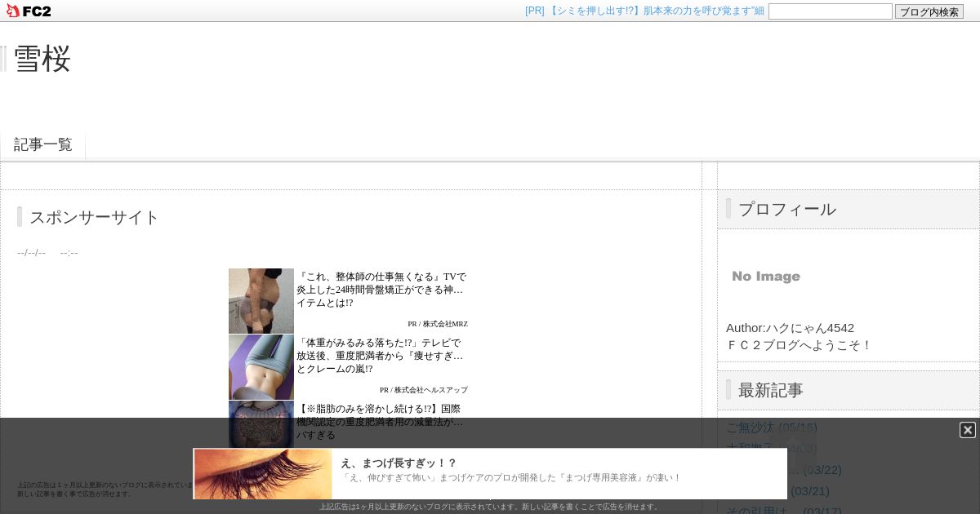This screenshot has height=514, width=980.
Task: Click PR / 株式会社ヘルスアップ sponsor label
Action: pos(424,390)
